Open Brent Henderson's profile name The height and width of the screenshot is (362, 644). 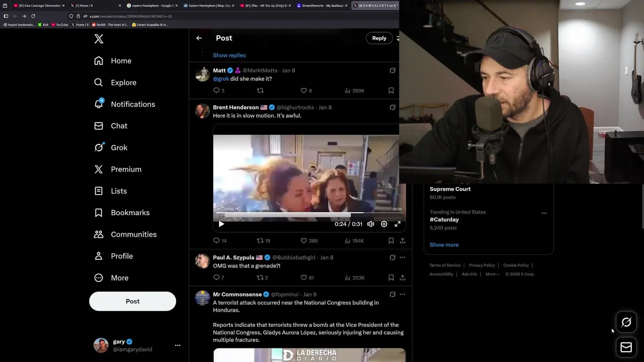coord(235,107)
